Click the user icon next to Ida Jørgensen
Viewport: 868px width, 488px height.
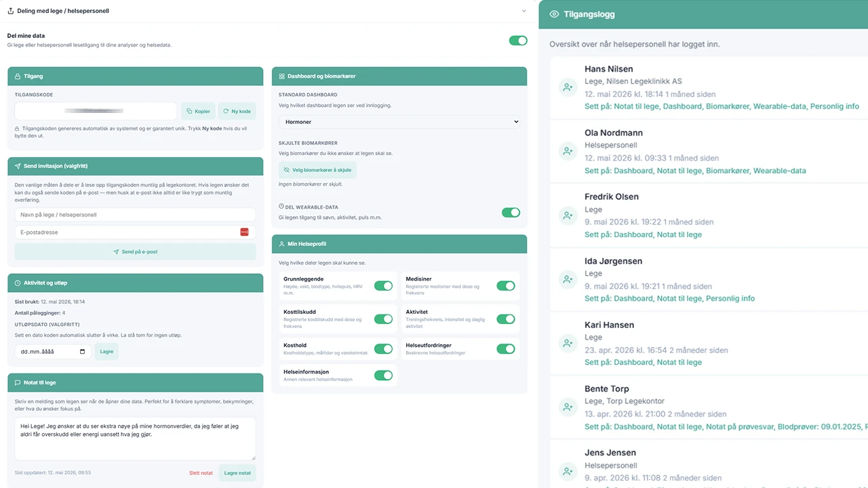point(567,279)
